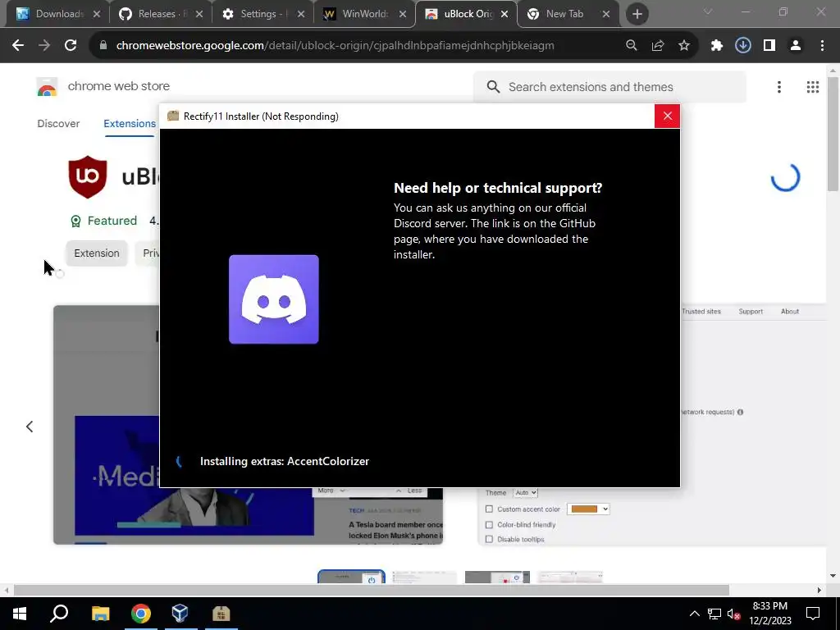Click the Extension category chip

click(97, 253)
